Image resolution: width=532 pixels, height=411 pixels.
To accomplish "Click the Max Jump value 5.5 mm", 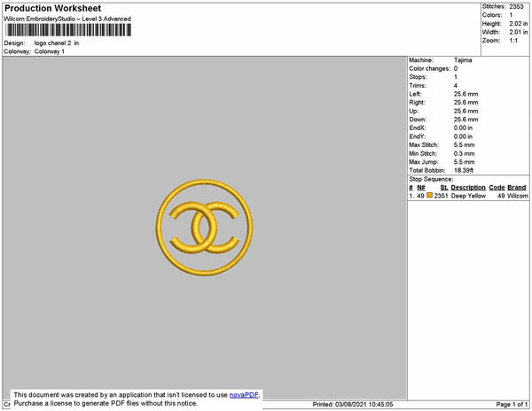I will (464, 162).
